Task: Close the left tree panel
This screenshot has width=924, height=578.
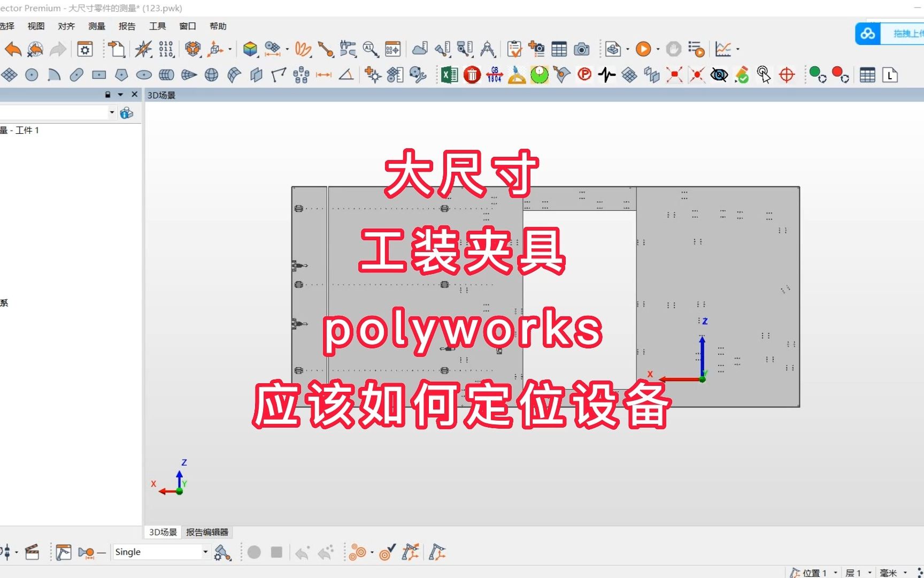Action: click(x=134, y=94)
